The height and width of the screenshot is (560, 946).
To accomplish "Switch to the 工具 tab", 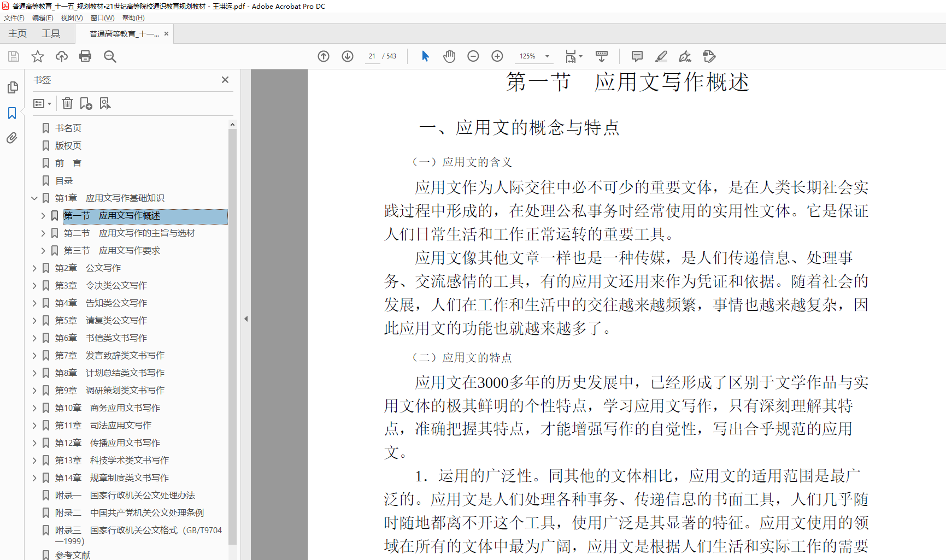I will point(50,33).
